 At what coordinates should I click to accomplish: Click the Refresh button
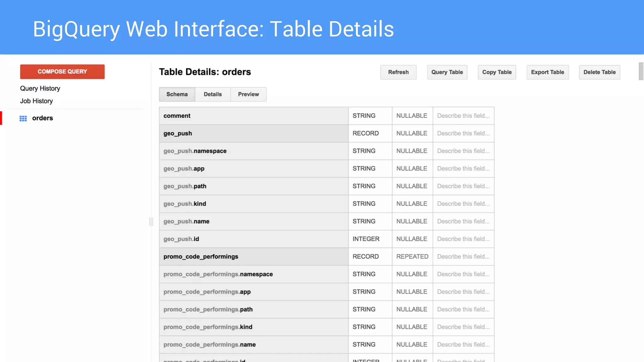398,72
